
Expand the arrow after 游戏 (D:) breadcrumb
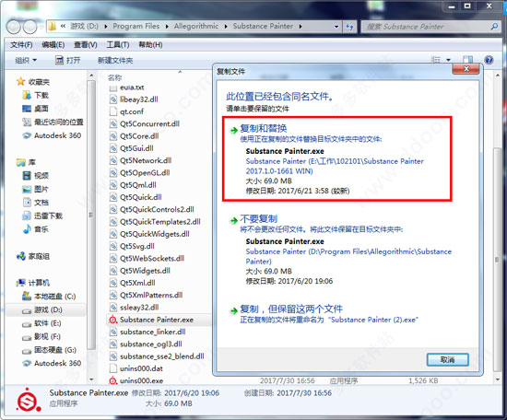click(106, 27)
